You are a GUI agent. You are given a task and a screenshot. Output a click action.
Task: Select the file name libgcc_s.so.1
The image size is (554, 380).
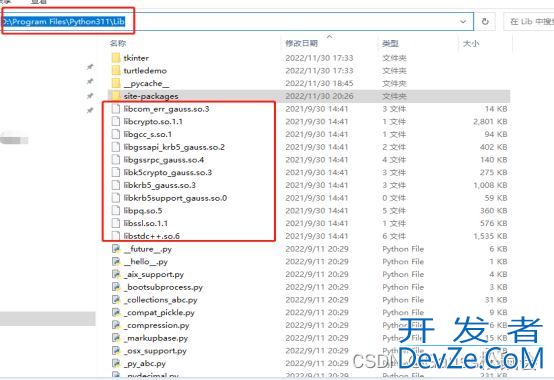tap(148, 134)
